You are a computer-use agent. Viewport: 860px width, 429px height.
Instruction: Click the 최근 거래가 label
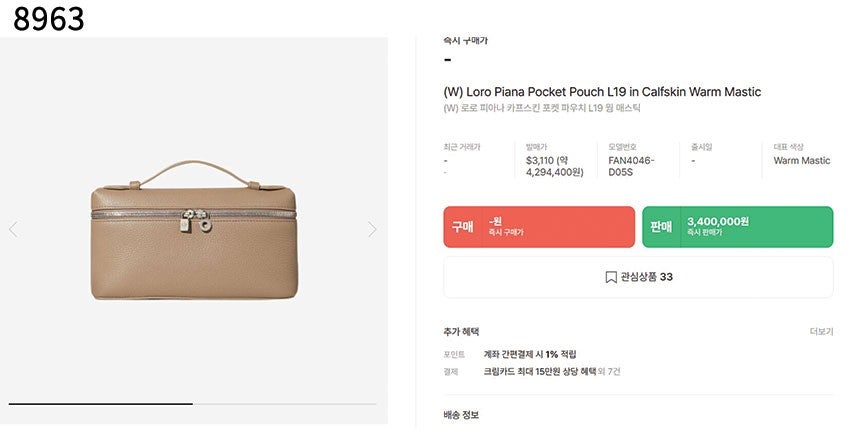click(462, 147)
